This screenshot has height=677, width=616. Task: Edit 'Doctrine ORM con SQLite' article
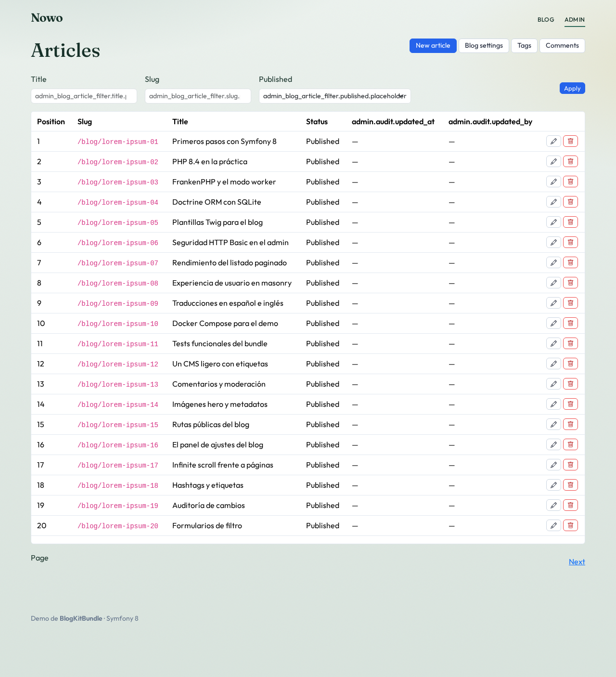click(x=553, y=202)
